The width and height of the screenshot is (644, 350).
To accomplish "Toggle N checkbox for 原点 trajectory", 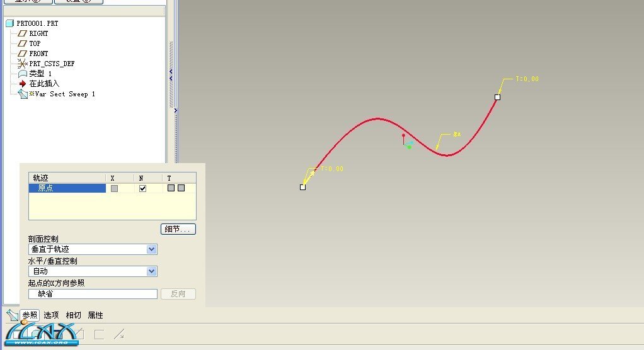I will [142, 188].
